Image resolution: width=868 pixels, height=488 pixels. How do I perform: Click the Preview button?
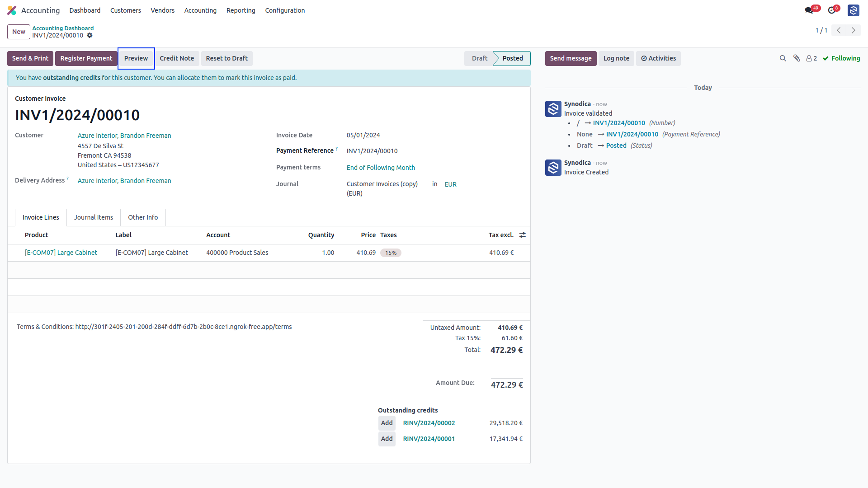pos(136,58)
